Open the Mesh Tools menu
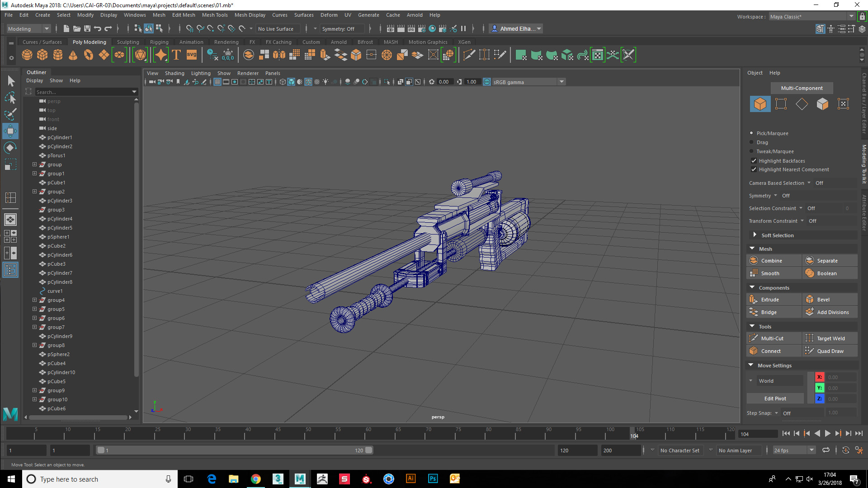The height and width of the screenshot is (488, 868). pos(215,15)
